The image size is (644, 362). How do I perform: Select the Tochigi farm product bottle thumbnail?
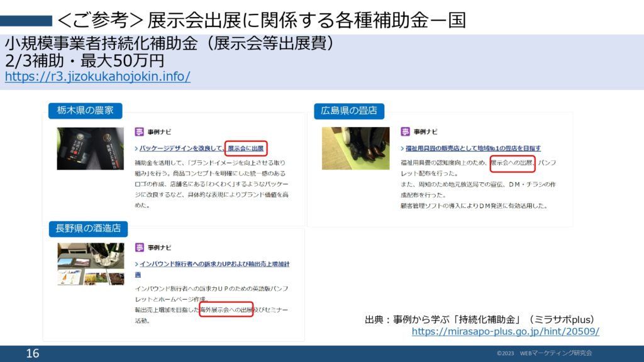(x=91, y=148)
